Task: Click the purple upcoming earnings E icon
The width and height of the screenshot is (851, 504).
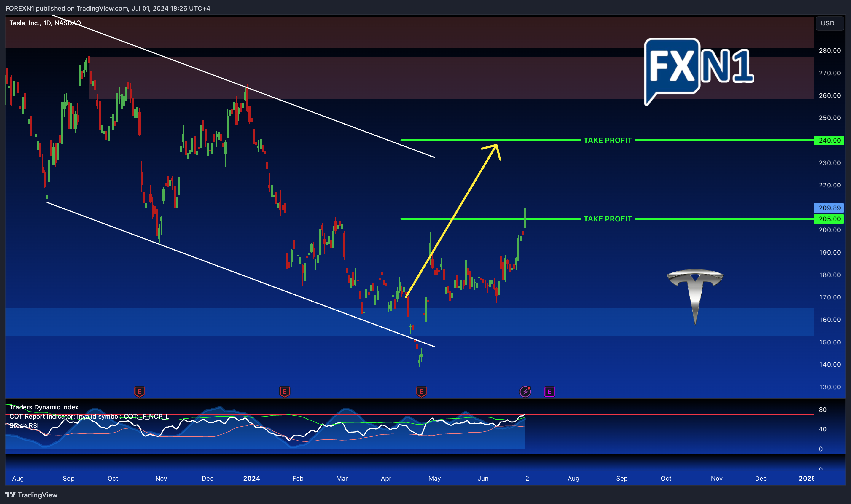Action: [x=549, y=392]
